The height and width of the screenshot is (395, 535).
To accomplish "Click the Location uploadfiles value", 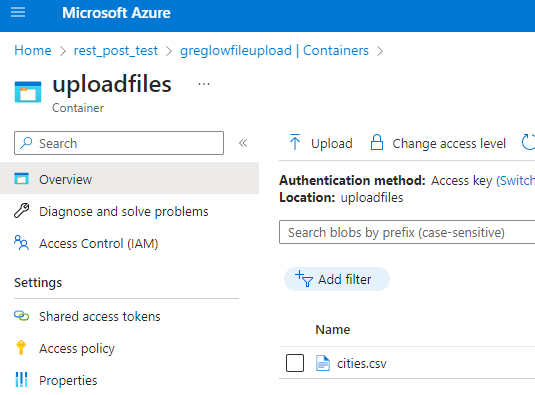I will point(372,198).
